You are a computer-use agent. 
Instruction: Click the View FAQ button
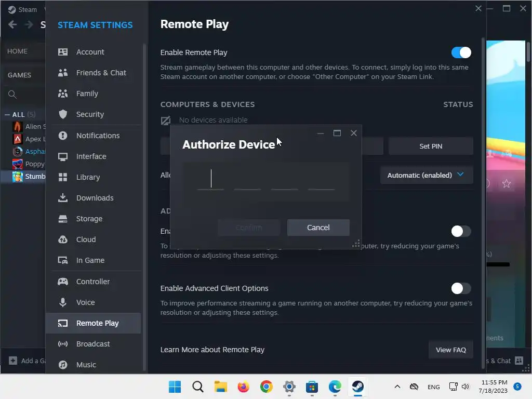(450, 350)
